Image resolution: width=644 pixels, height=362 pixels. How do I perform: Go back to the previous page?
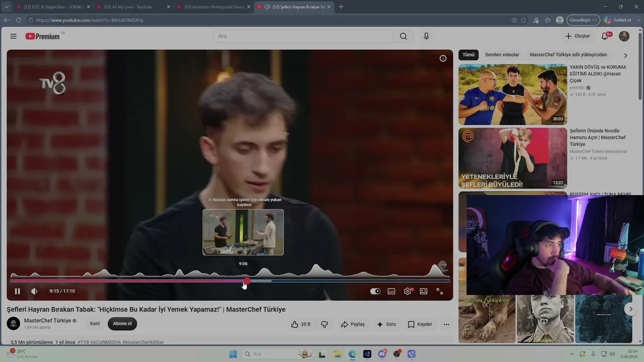(7, 20)
